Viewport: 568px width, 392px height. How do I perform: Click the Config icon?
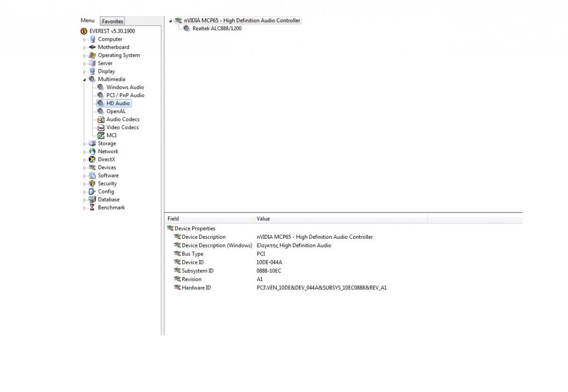coord(93,192)
